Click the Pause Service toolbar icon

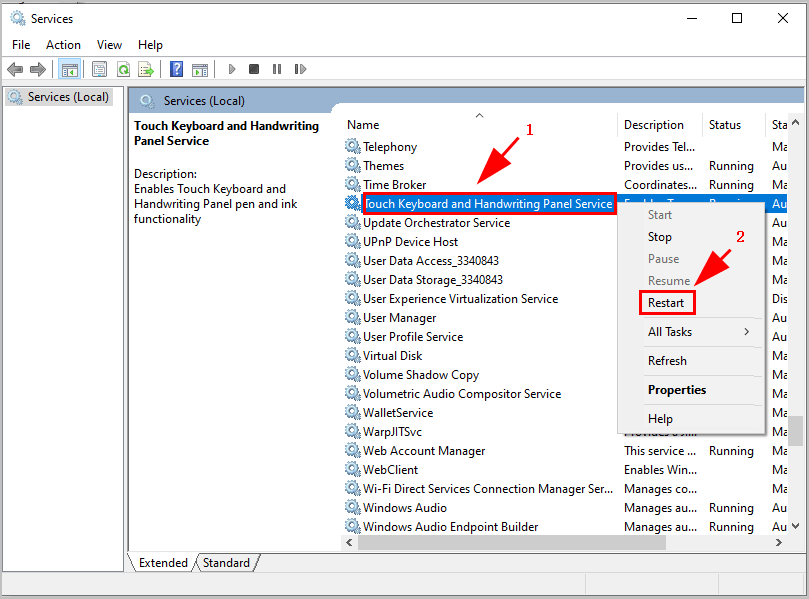(x=277, y=69)
